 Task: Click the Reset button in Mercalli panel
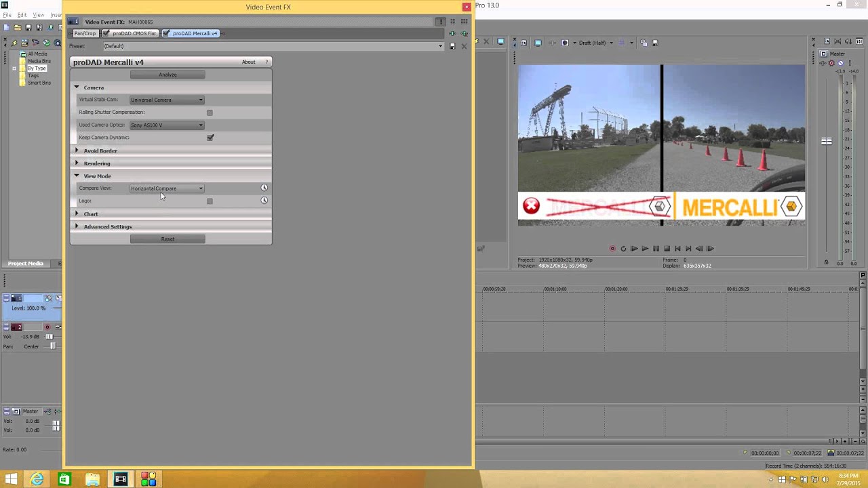pyautogui.click(x=167, y=239)
